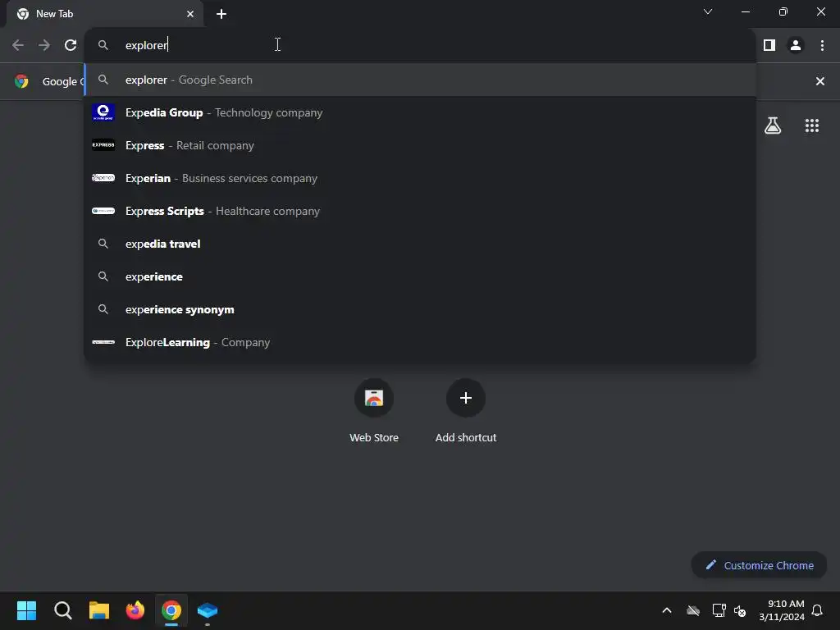
Task: Open the Search Labs flask icon
Action: 773,126
